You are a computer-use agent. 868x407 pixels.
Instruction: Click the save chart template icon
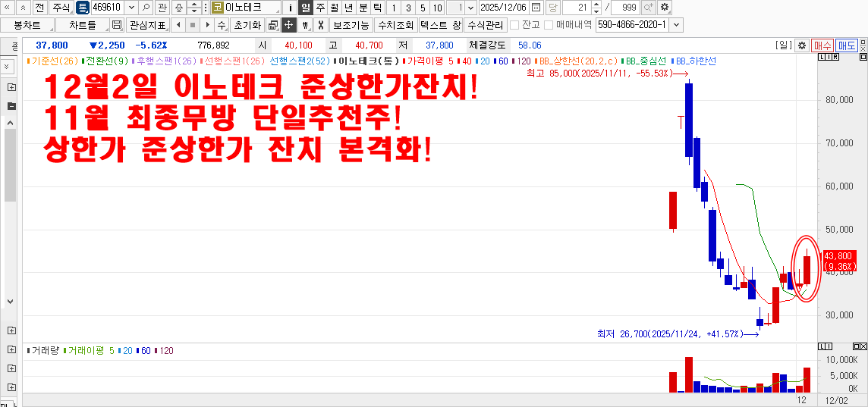[117, 25]
